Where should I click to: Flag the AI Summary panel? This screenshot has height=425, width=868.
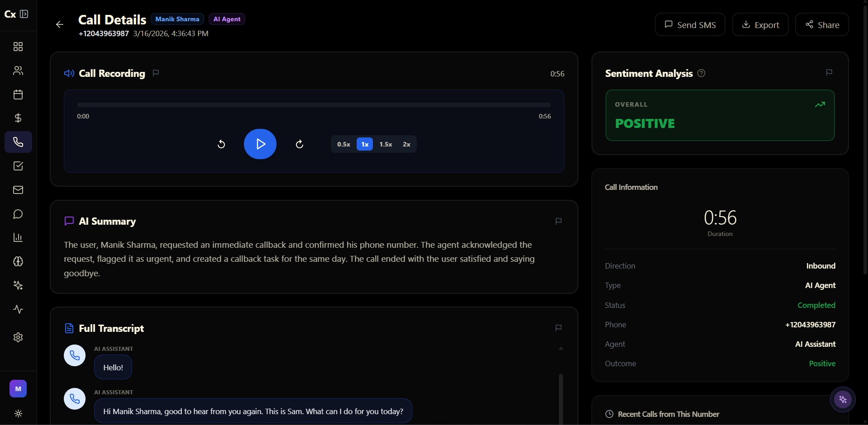coord(558,221)
